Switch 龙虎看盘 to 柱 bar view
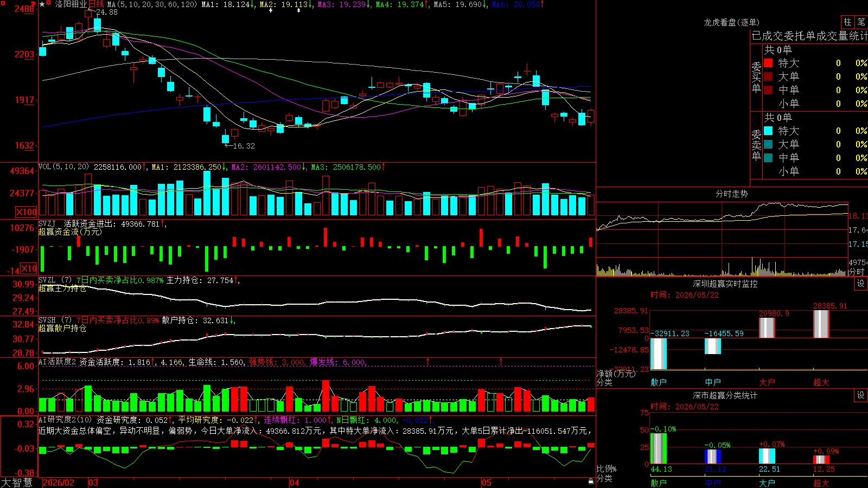 pyautogui.click(x=847, y=22)
